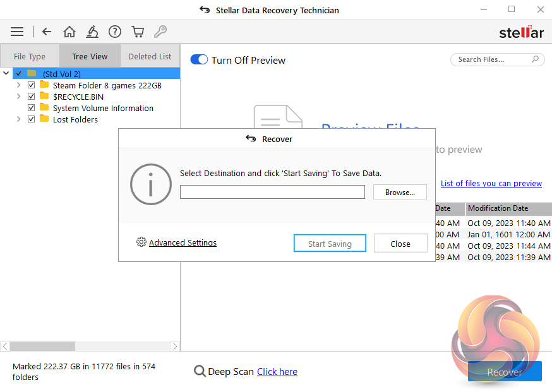Maximize the Stellar Data Recovery window

[x=512, y=9]
